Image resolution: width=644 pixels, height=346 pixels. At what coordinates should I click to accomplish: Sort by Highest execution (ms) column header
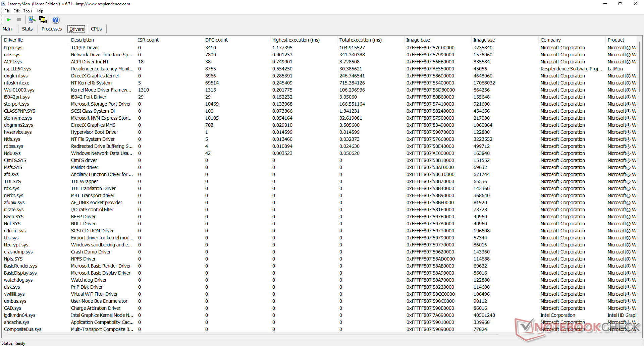click(296, 40)
